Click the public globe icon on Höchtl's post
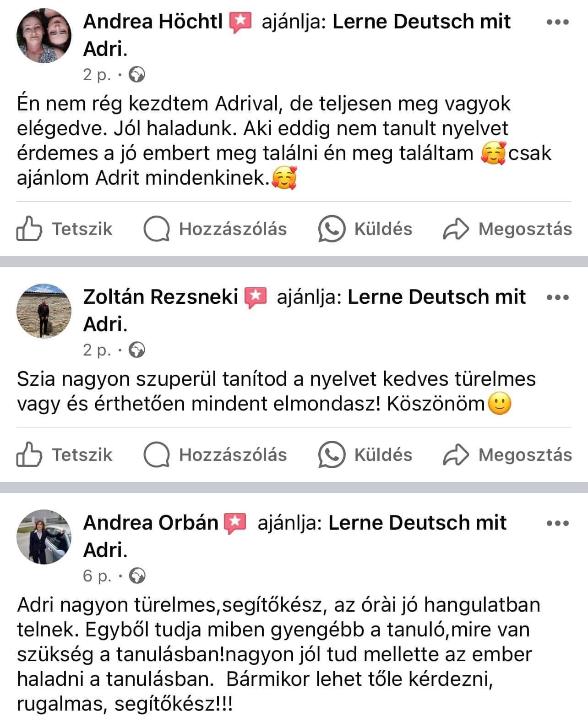Viewport: 588px width, 723px height. point(137,75)
